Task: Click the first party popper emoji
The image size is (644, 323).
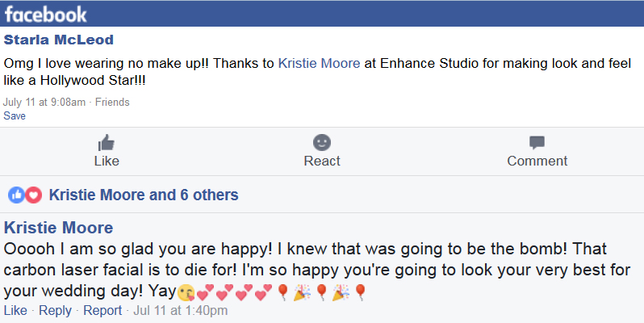Action: coord(303,292)
